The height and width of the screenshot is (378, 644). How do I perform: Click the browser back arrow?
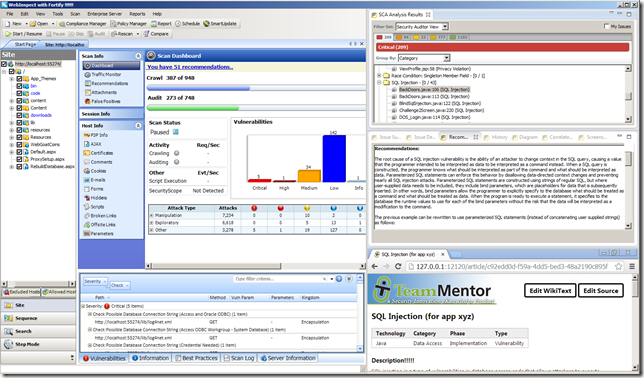pos(375,266)
